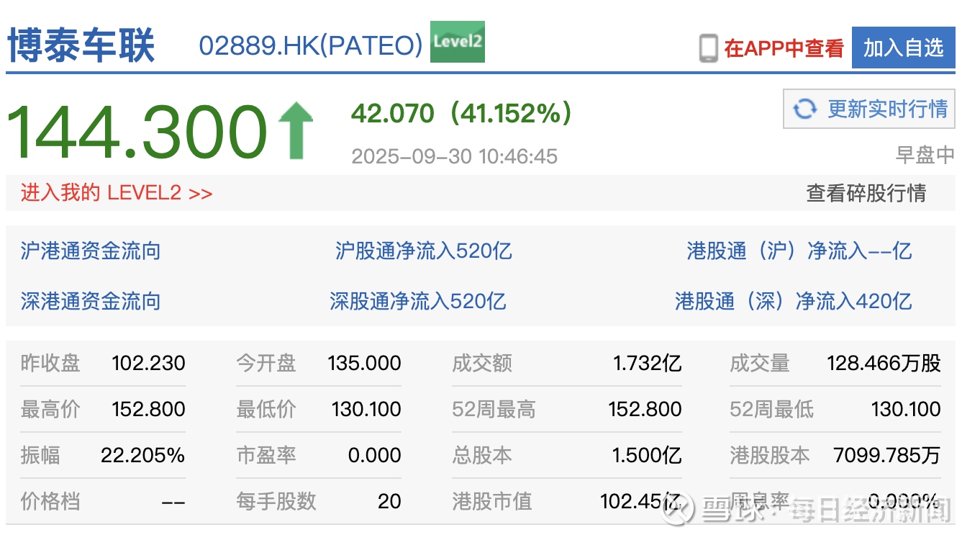This screenshot has width=980, height=540.
Task: Click the 今开盘 label
Action: [x=266, y=363]
